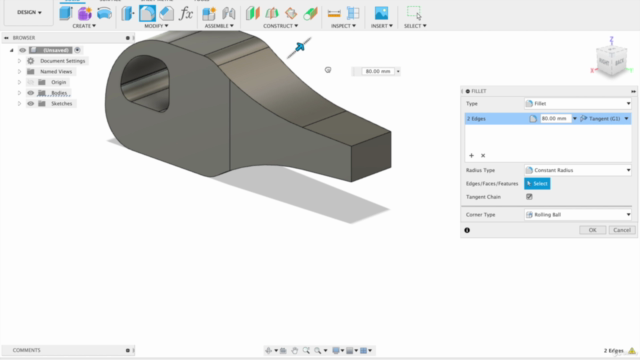
Task: Toggle visibility of the Unsaved document
Action: (22, 50)
